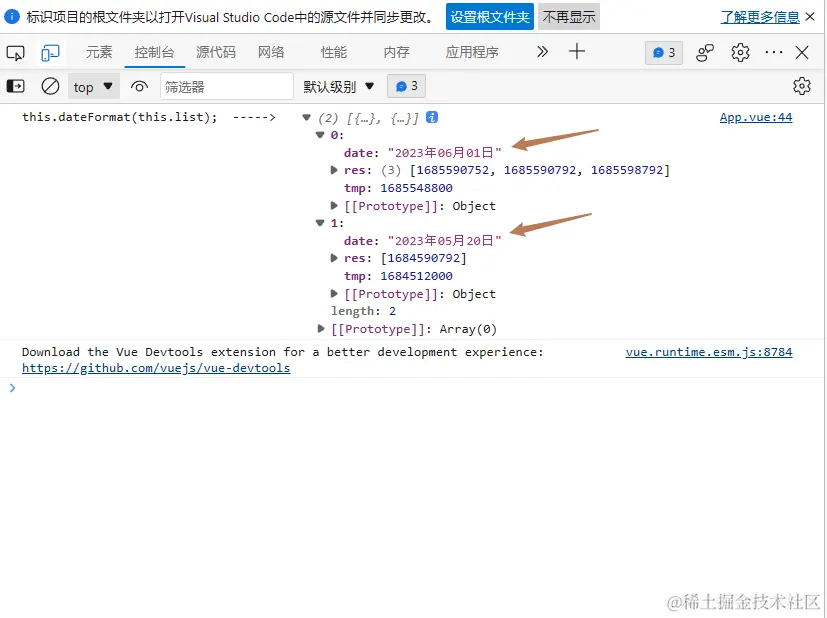The height and width of the screenshot is (618, 827).
Task: Open the top context dropdown
Action: click(93, 86)
